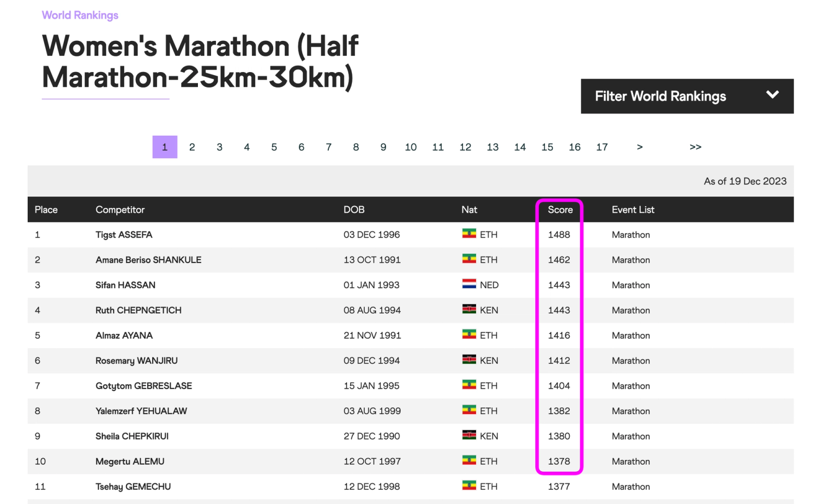Viewport: 818px width, 504px height.
Task: Select score 1488 for Tigst ASSEFA
Action: click(x=559, y=235)
